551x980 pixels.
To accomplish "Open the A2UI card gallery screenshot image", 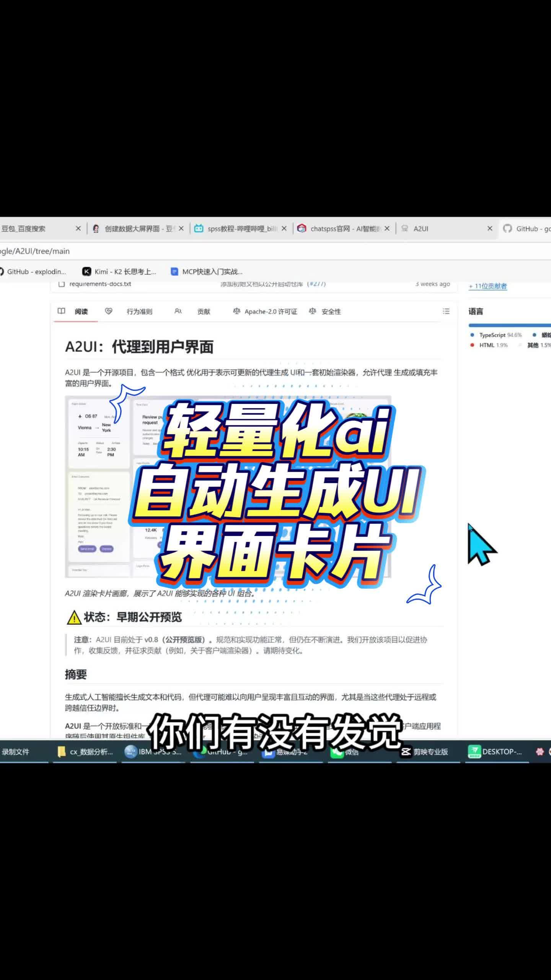I will [x=228, y=487].
